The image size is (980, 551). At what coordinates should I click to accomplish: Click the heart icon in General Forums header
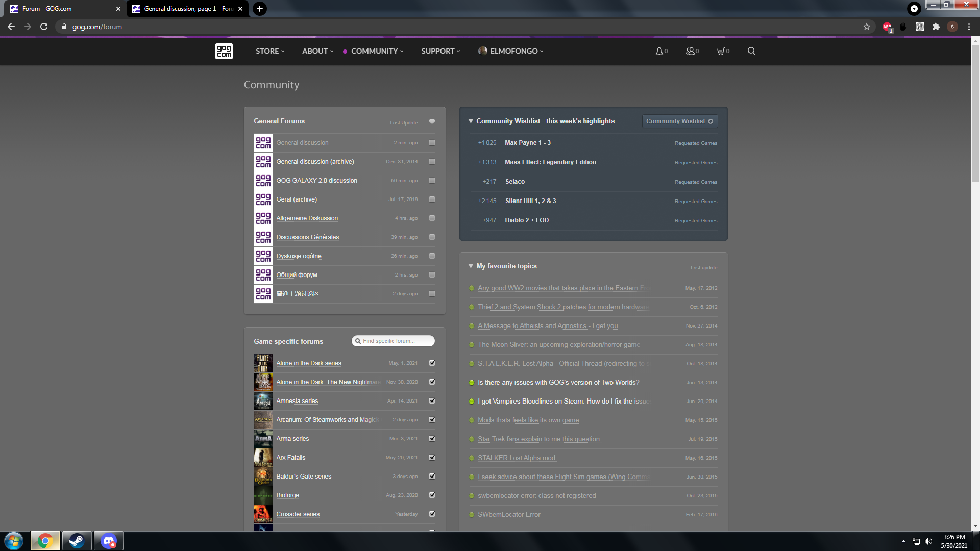point(432,121)
